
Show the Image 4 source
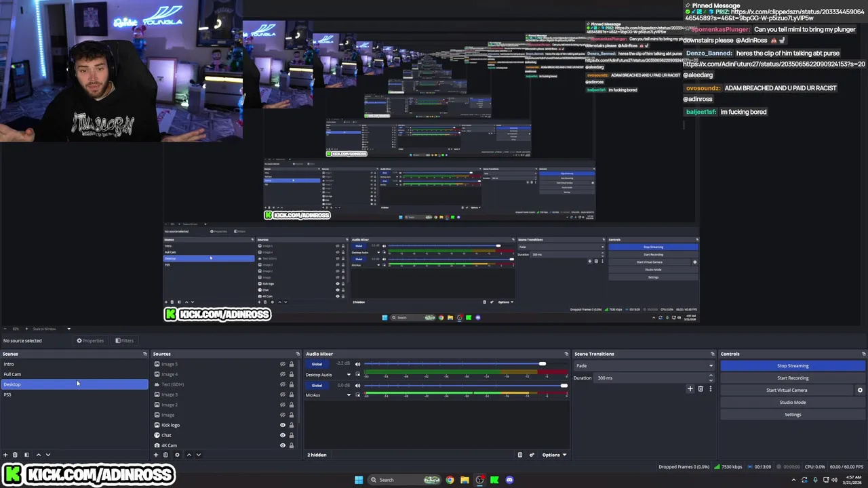click(283, 374)
